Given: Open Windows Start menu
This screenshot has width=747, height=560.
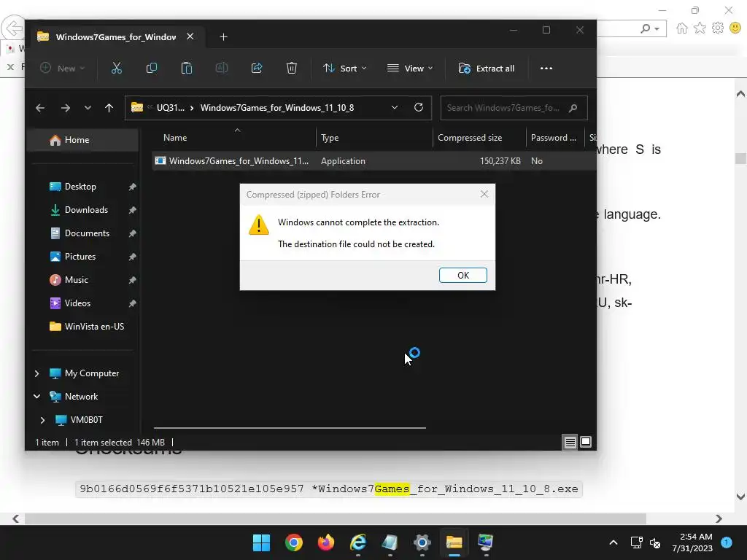Looking at the screenshot, I should click(261, 542).
